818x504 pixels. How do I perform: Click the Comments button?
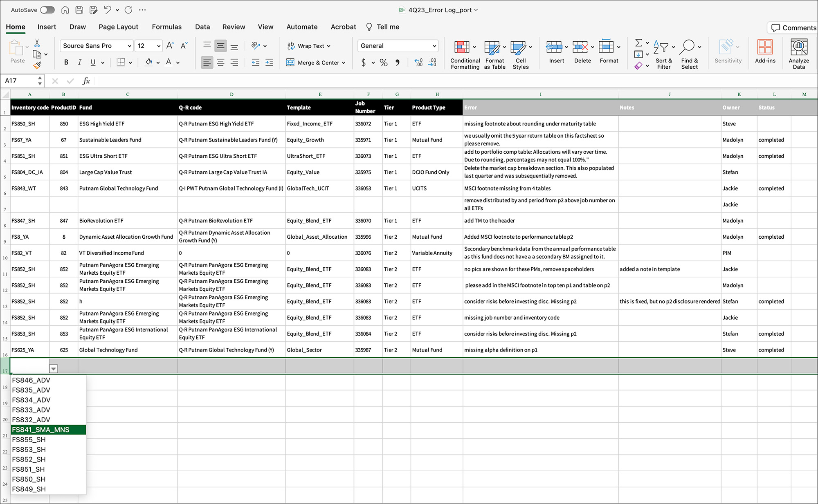[793, 28]
